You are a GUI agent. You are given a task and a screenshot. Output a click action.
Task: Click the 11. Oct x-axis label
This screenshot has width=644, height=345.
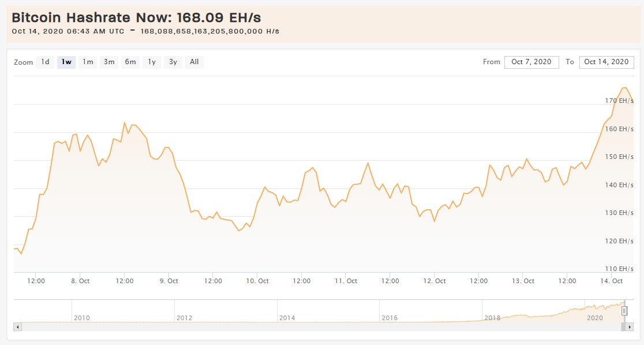346,281
